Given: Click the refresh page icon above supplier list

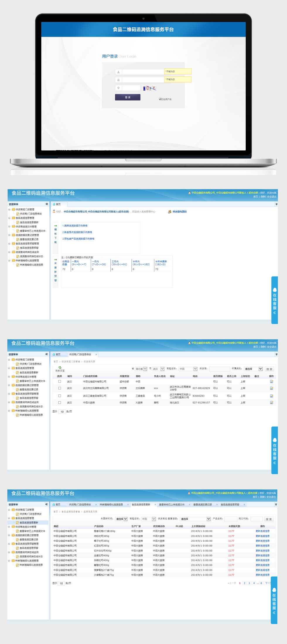Looking at the screenshot, I should (x=60, y=368).
